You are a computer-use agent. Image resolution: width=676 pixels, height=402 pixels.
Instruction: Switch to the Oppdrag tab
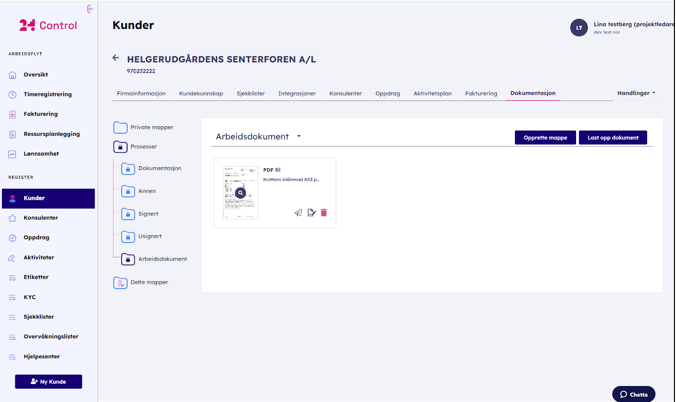tap(388, 94)
